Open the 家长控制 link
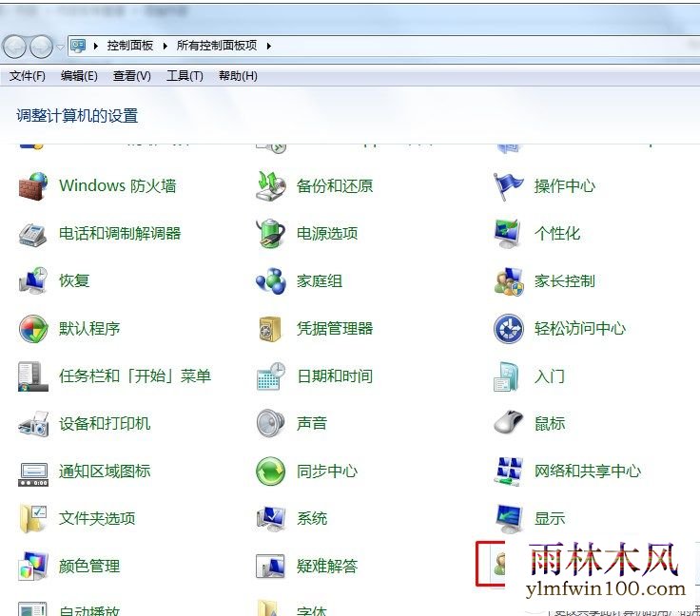 point(565,281)
